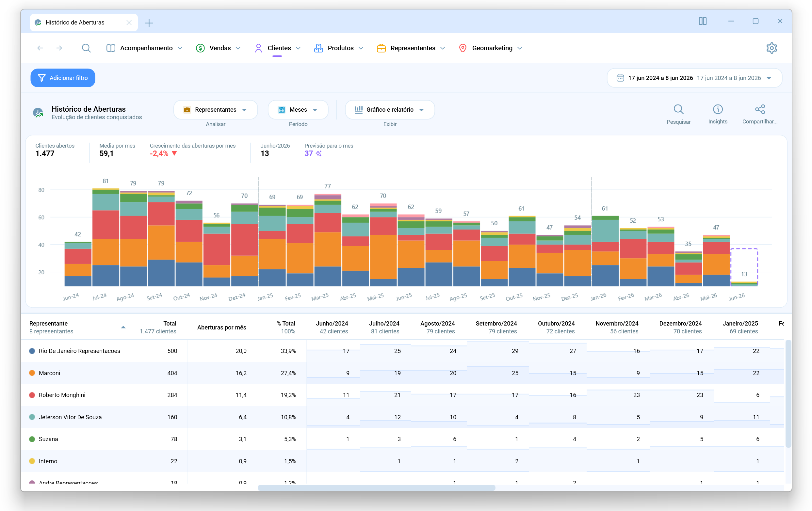Close the Histórico de Aberturas tab
This screenshot has width=812, height=511.
[129, 23]
